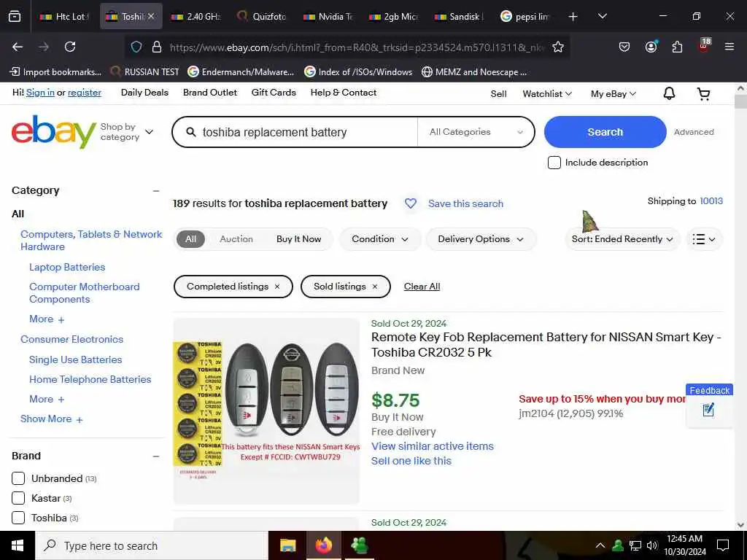Go to eBay home logo
Viewport: 747px width, 560px height.
coord(54,132)
